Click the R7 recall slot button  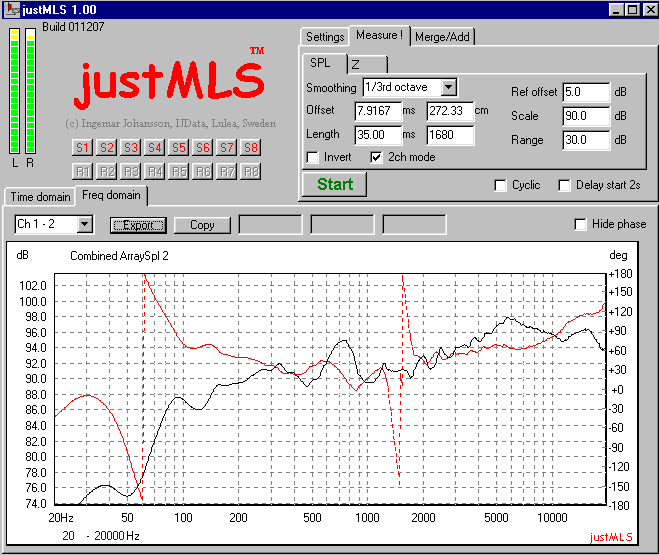pyautogui.click(x=226, y=171)
